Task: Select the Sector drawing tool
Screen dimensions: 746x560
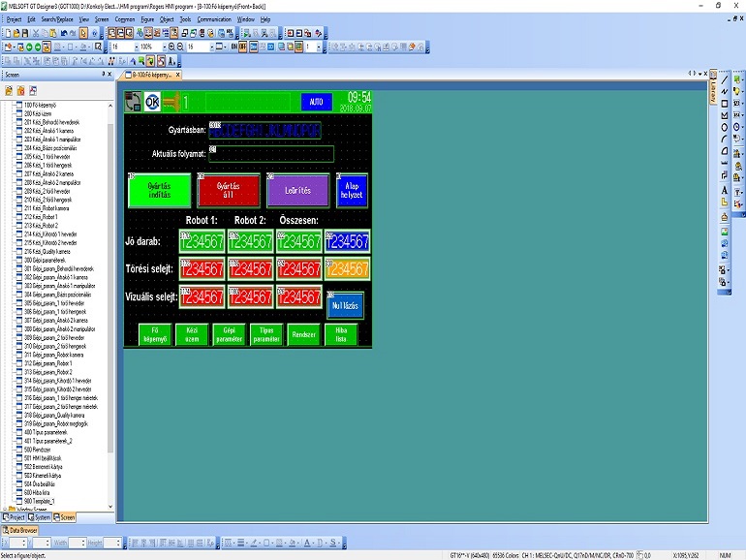Action: point(724,151)
